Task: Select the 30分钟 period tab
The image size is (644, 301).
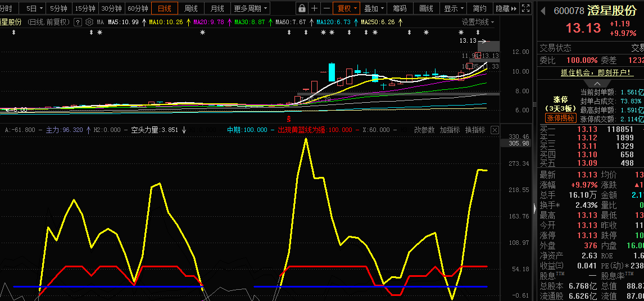Action: tap(111, 8)
